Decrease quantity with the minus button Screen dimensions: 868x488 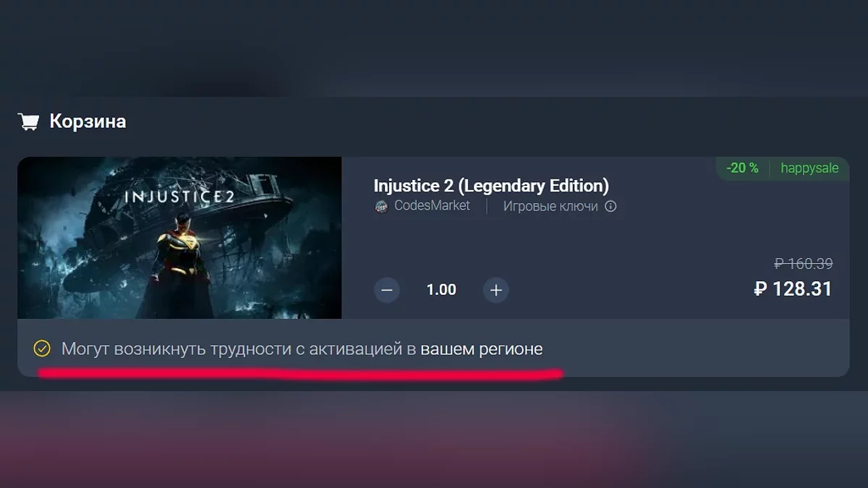pos(387,290)
